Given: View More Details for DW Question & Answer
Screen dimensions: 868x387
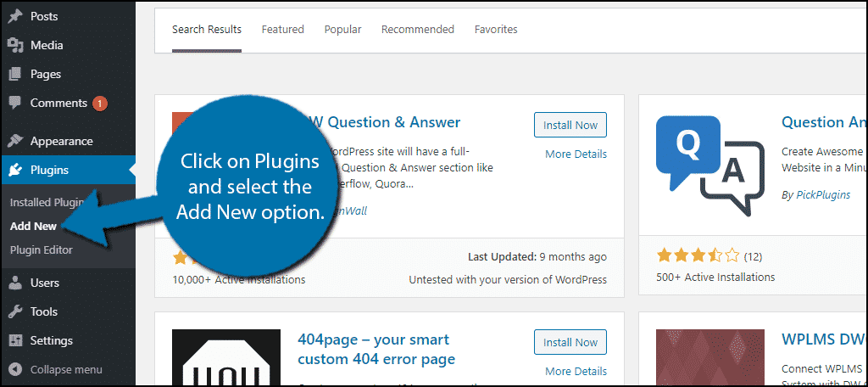Looking at the screenshot, I should click(x=576, y=154).
